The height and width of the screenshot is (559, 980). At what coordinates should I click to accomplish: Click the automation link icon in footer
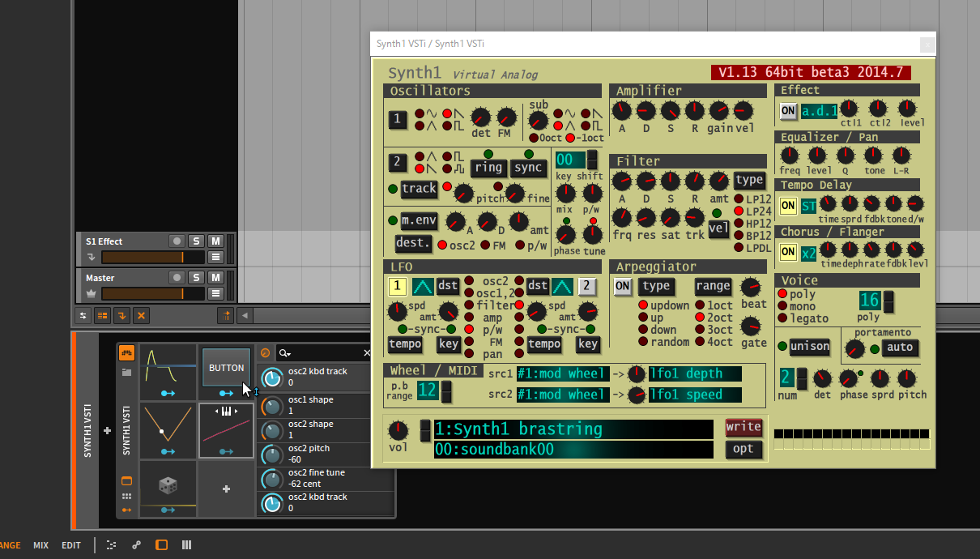pos(136,545)
